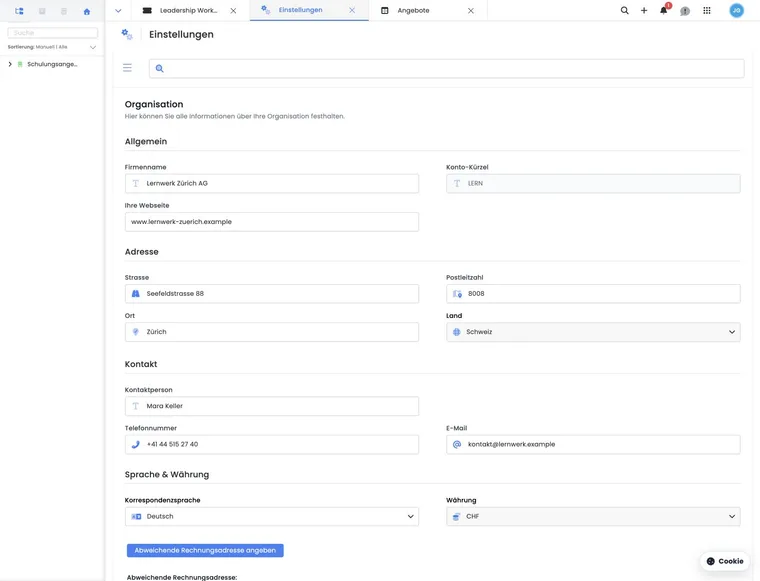Click the globe icon in Land field
This screenshot has height=581, width=760.
click(x=457, y=332)
